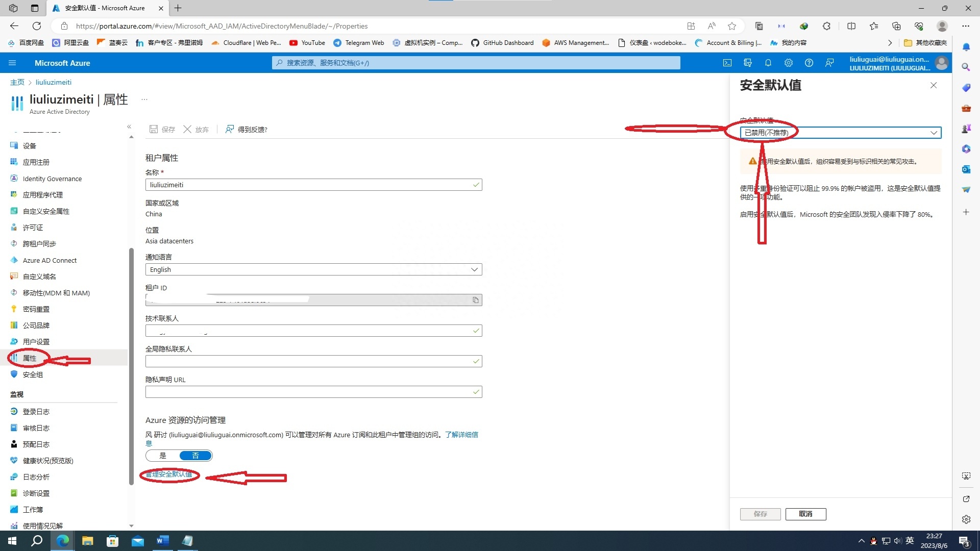Click 放弃 in the properties toolbar
The image size is (980, 551).
point(197,130)
